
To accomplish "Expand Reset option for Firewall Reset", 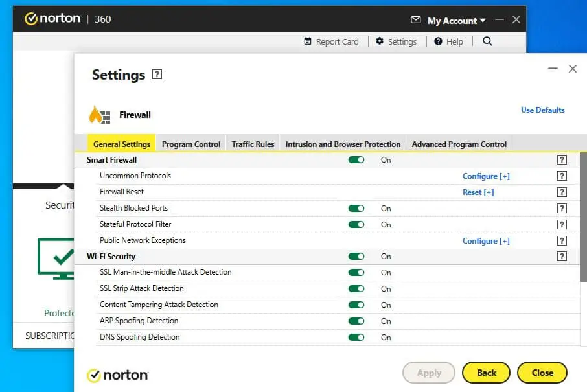I will click(x=478, y=192).
